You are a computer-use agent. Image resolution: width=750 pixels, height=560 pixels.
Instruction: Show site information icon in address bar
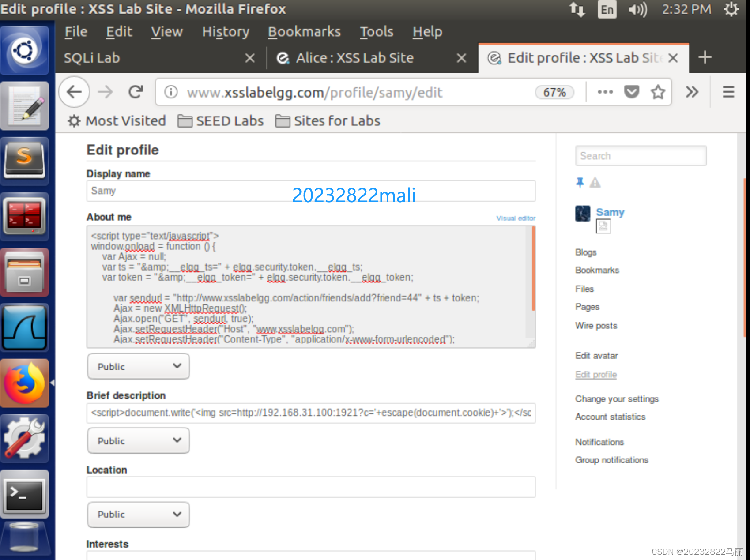tap(171, 92)
